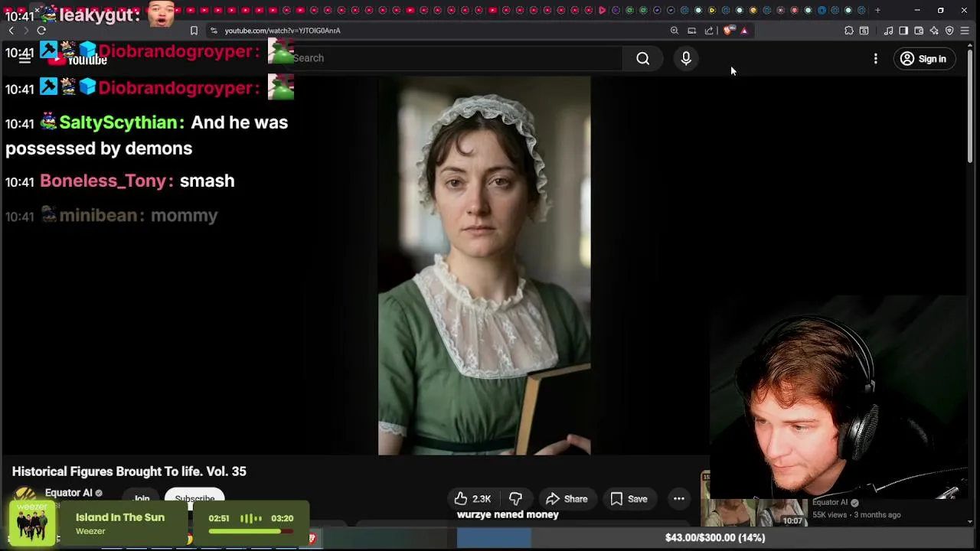Save the video to a playlist
Image resolution: width=980 pixels, height=551 pixels.
[629, 499]
